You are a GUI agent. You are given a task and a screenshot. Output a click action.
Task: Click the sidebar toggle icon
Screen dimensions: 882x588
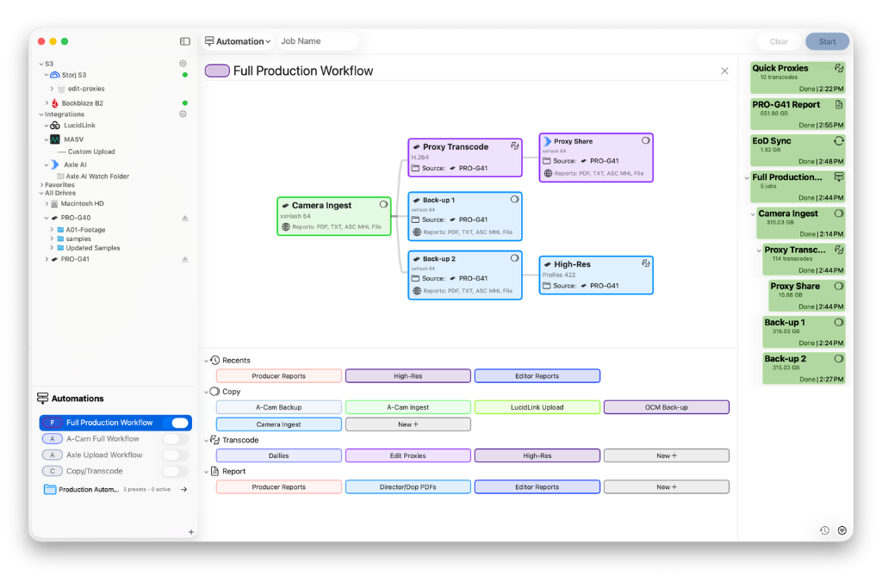click(185, 41)
